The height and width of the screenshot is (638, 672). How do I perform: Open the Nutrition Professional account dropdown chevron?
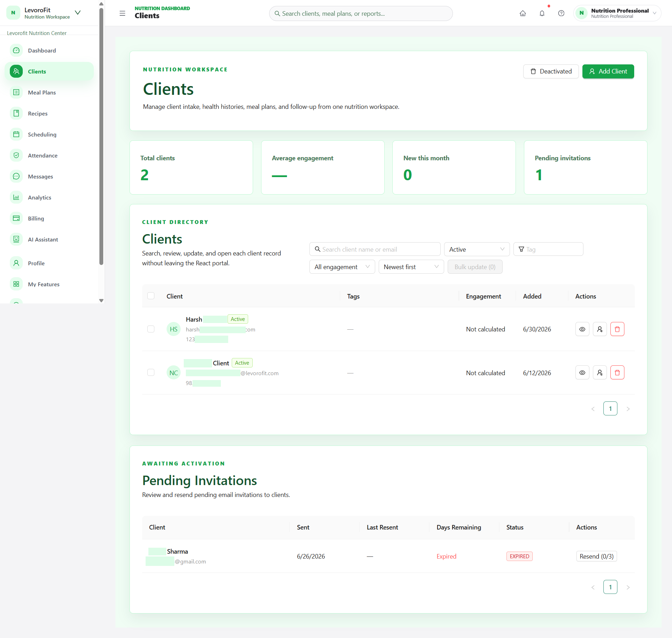click(x=654, y=13)
